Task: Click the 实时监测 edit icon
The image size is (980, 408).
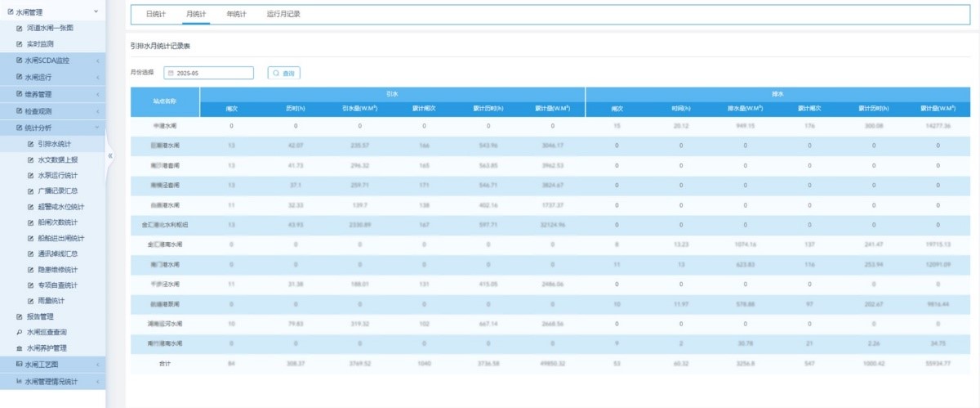Action: click(20, 44)
